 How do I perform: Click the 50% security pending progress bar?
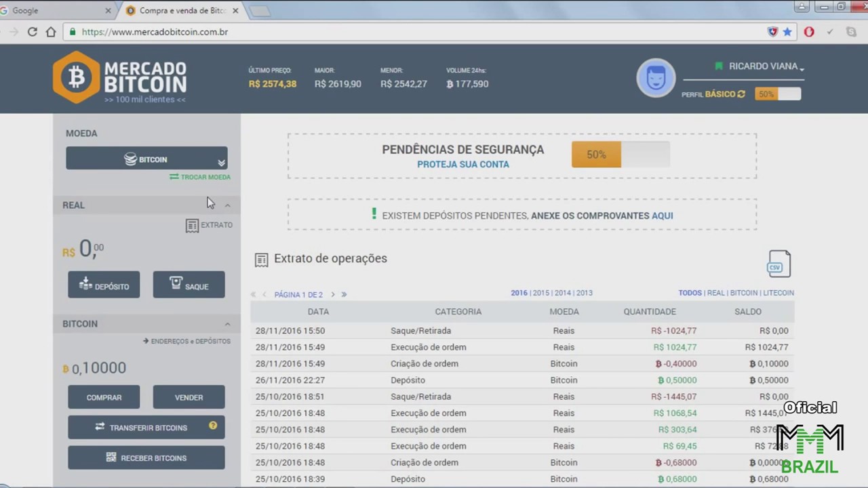coord(620,155)
